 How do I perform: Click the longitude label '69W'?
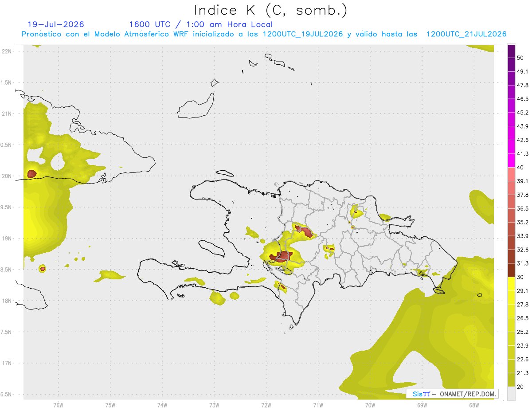pos(422,405)
